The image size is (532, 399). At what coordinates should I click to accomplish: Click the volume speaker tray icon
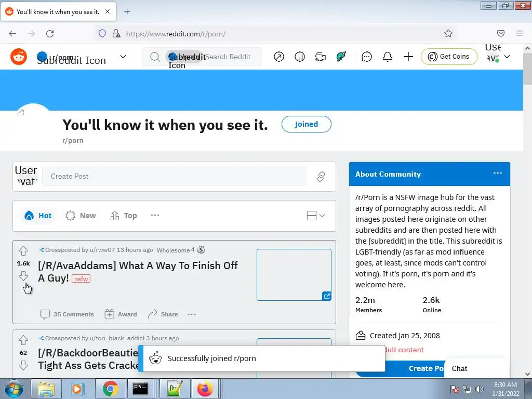pos(480,389)
